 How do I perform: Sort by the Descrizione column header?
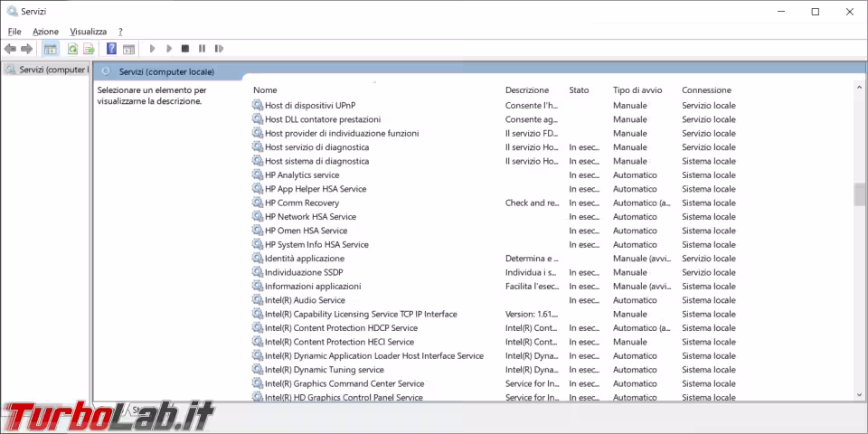point(527,90)
